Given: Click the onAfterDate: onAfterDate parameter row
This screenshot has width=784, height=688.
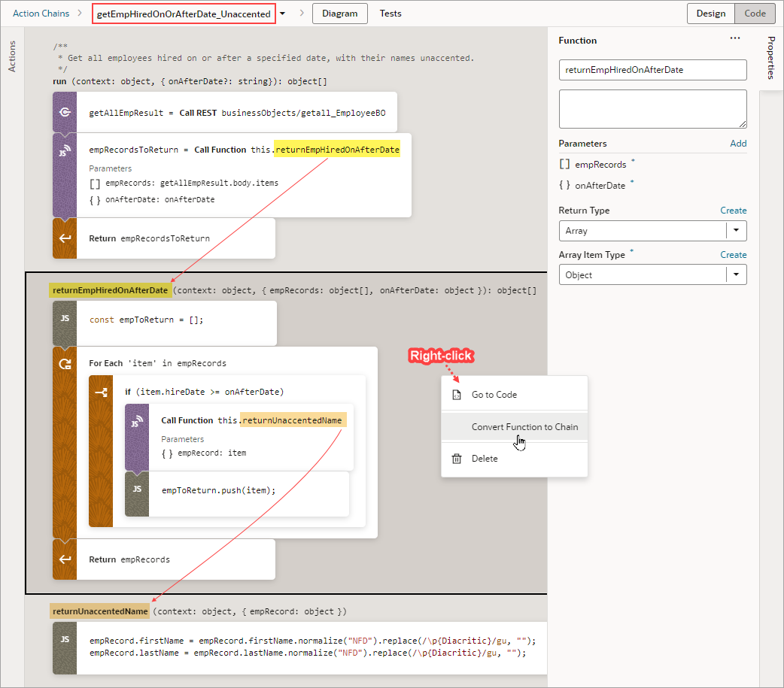Looking at the screenshot, I should [x=152, y=199].
